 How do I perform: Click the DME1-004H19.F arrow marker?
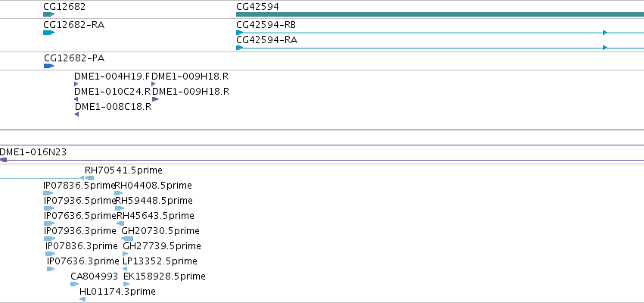coord(76,84)
